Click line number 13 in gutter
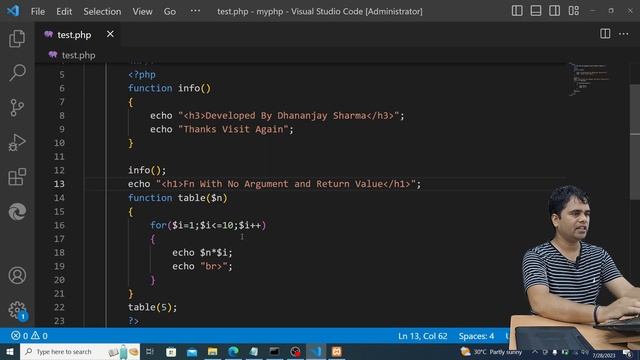The height and width of the screenshot is (360, 640). tap(59, 184)
